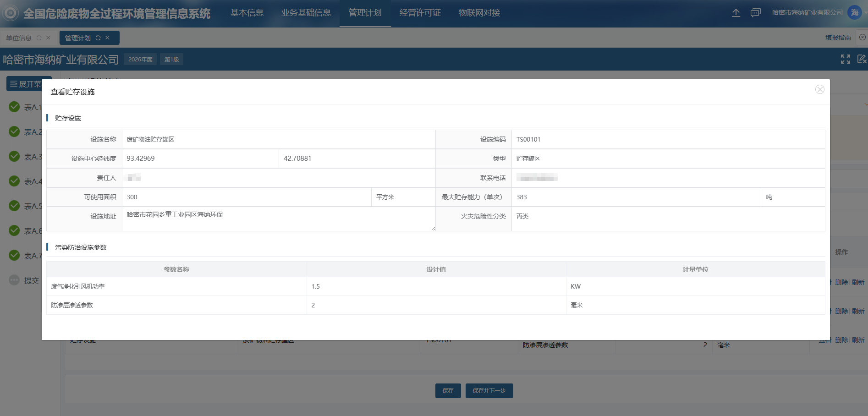
Task: Close the 查看贮存设施 dialog
Action: click(x=819, y=89)
